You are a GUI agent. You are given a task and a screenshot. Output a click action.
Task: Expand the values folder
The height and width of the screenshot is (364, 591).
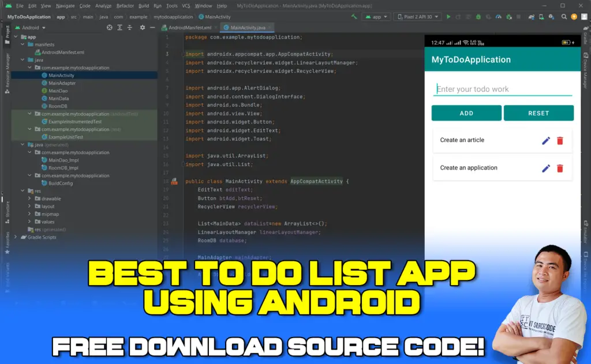(29, 222)
